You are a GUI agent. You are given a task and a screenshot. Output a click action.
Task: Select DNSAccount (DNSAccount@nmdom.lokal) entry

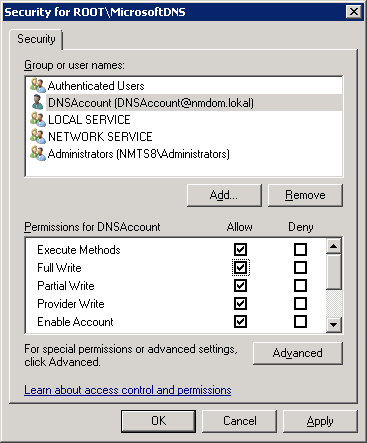click(x=184, y=103)
